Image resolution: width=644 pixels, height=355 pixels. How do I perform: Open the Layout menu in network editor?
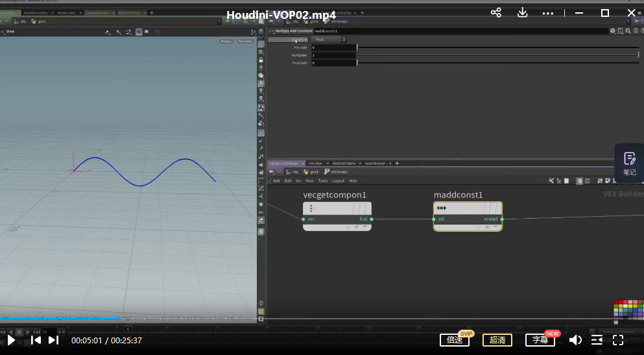tap(339, 181)
